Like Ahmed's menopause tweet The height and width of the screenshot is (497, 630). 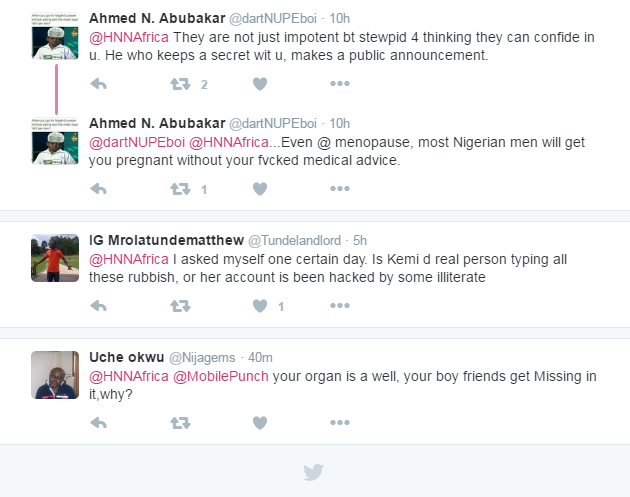[260, 188]
